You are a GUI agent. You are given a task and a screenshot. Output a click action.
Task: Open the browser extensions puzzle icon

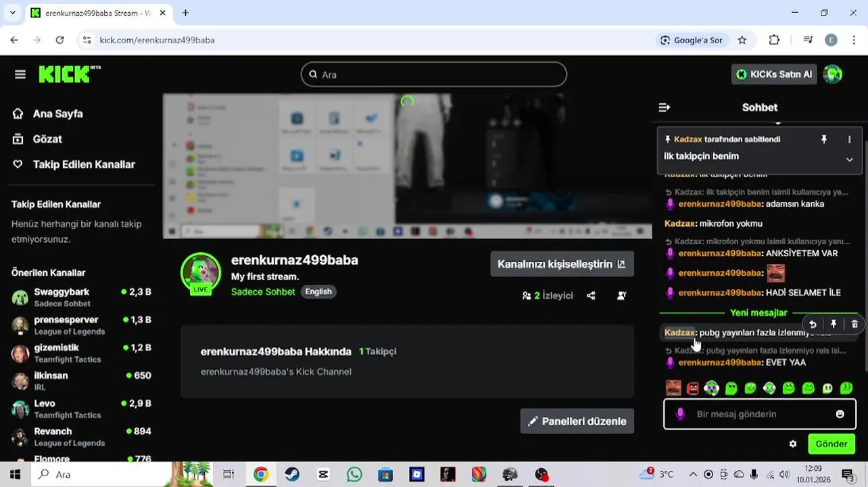[775, 40]
